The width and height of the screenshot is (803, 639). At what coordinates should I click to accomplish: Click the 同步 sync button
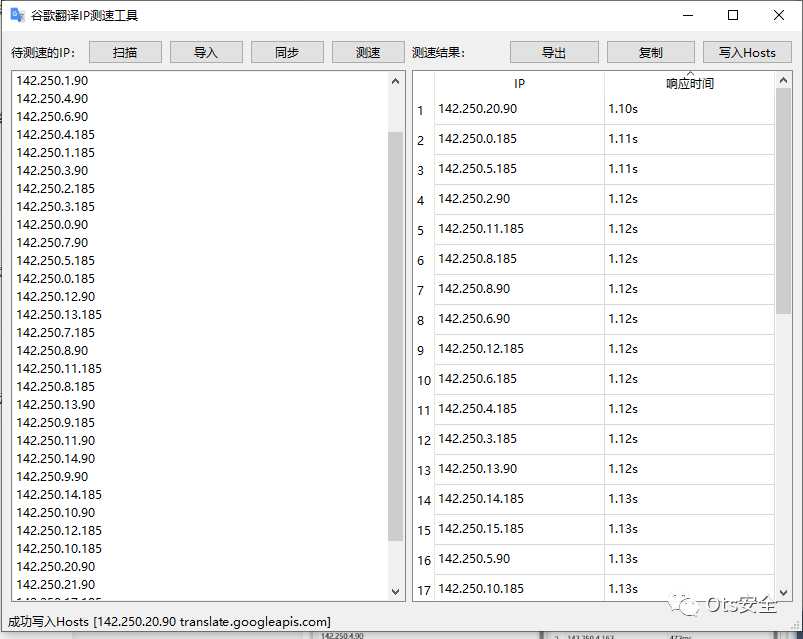pyautogui.click(x=287, y=52)
